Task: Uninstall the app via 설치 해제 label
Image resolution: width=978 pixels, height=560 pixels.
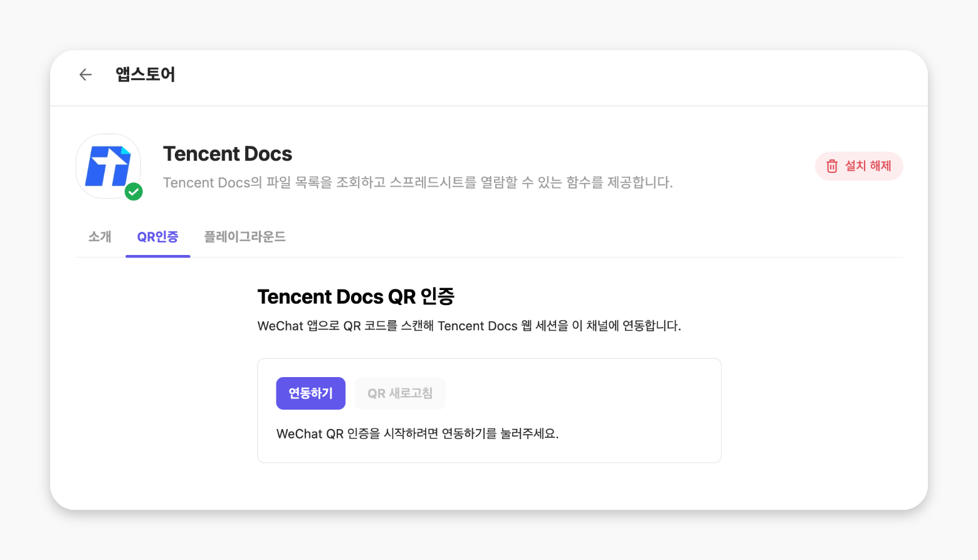Action: (868, 166)
